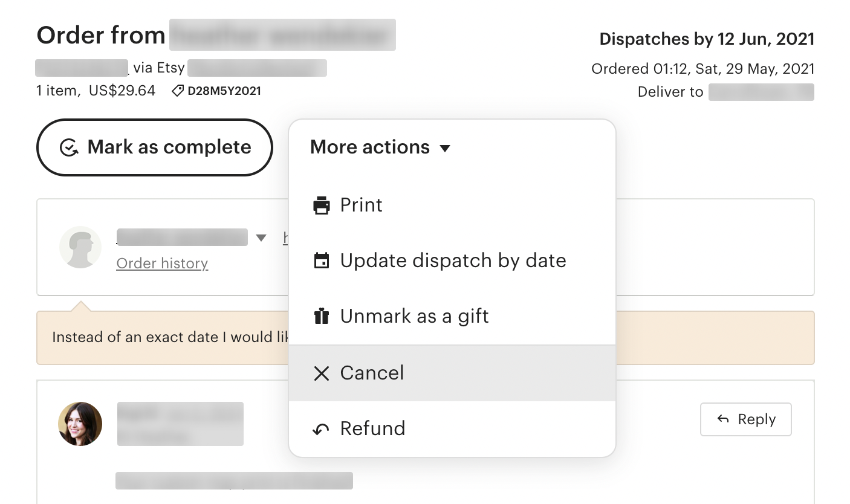Viewport: 850px width, 504px height.
Task: Choose Update dispatch by date
Action: pyautogui.click(x=452, y=261)
